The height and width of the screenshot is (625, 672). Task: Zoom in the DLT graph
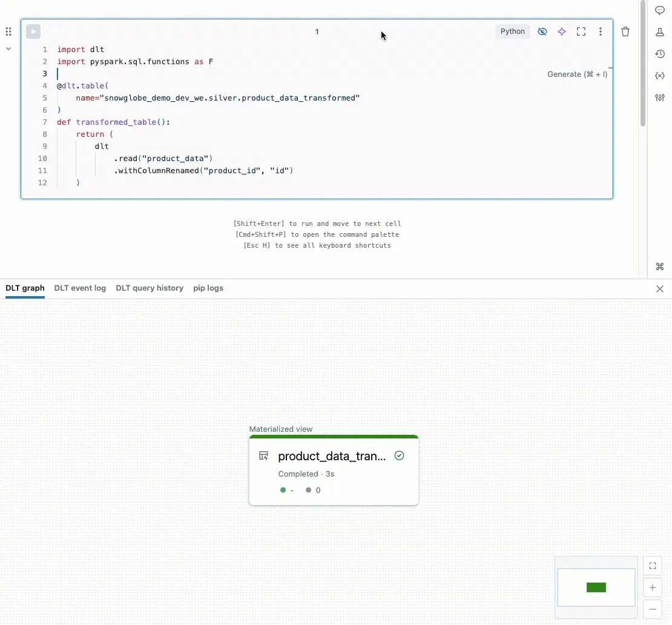coord(652,587)
